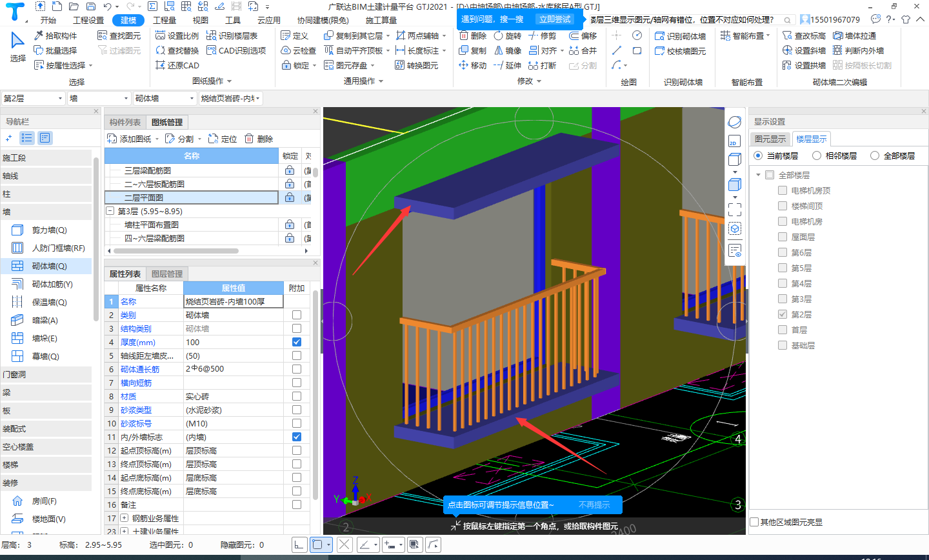This screenshot has width=929, height=560.
Task: Click the 偏移 offset tool
Action: click(x=583, y=35)
